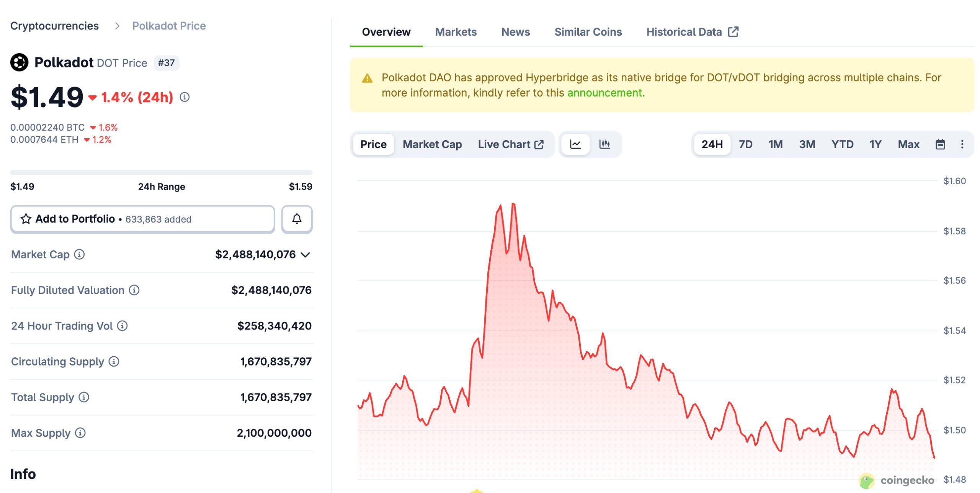This screenshot has width=980, height=493.
Task: Open info icon next to 24h price change
Action: point(185,97)
